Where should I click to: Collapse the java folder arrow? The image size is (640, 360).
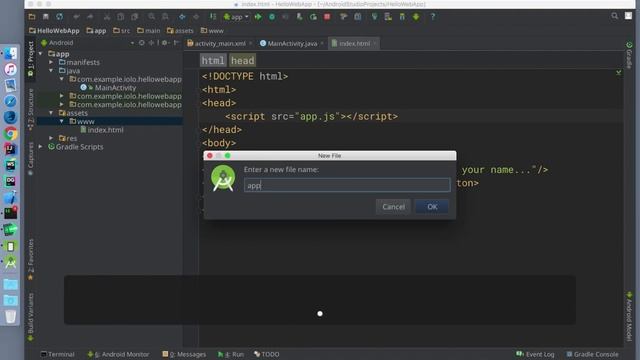(x=51, y=71)
